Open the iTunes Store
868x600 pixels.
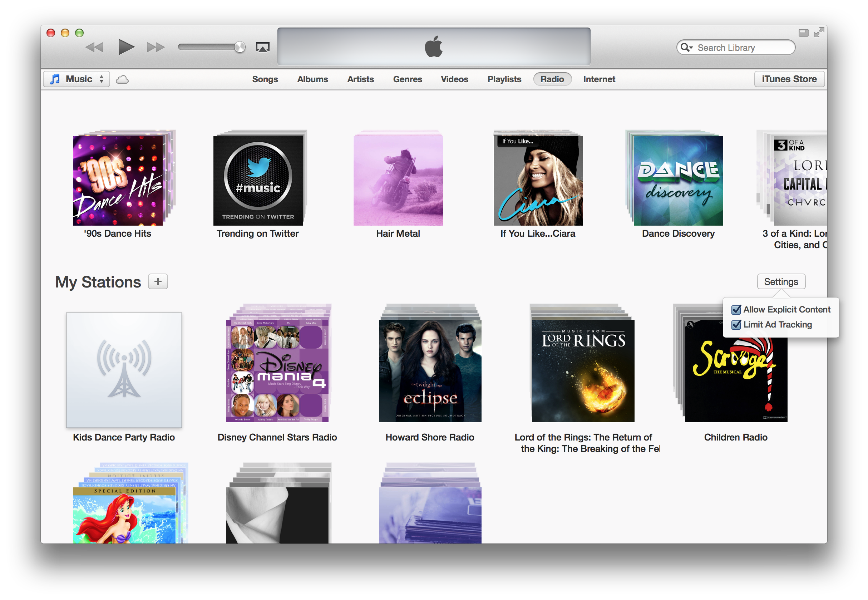point(789,79)
